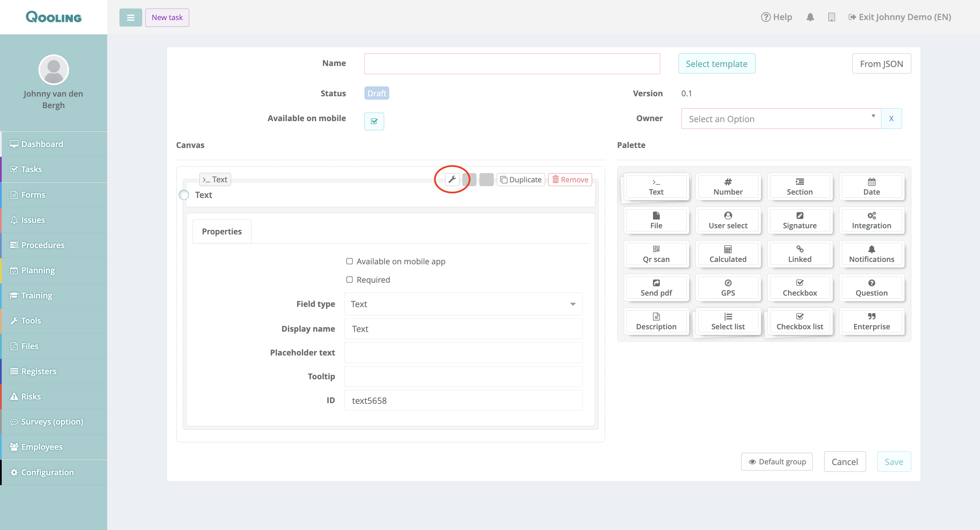This screenshot has width=980, height=530.
Task: Open the Select template dropdown button
Action: click(x=716, y=64)
